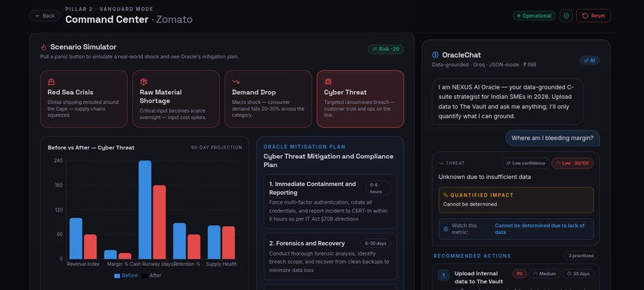Reset the Command Center

pos(594,16)
